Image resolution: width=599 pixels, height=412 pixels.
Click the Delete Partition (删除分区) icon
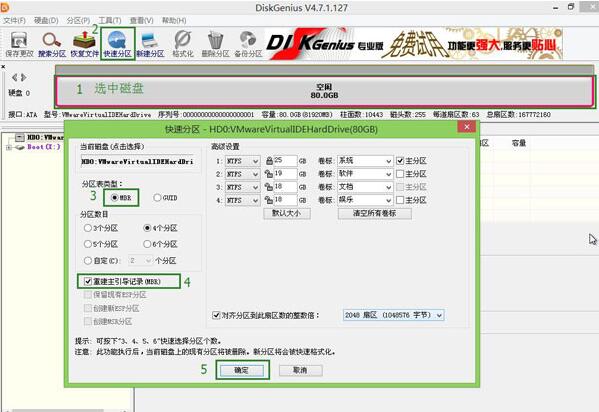pos(215,44)
